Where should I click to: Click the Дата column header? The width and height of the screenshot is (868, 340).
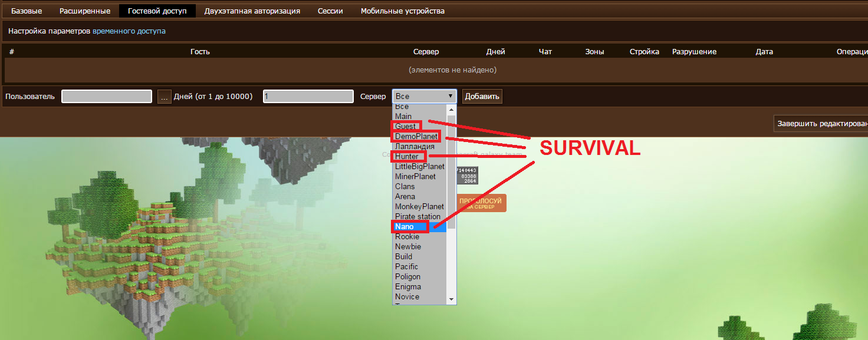[x=764, y=51]
